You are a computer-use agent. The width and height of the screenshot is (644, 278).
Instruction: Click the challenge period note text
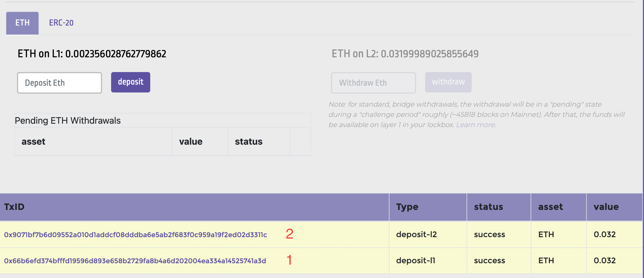click(476, 115)
